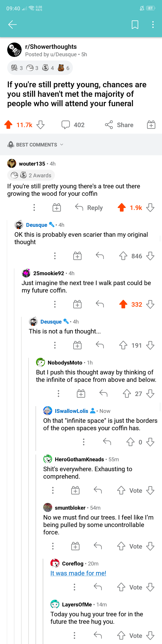
Task: Award Deusque's 846-point comment
Action: [x=77, y=256]
